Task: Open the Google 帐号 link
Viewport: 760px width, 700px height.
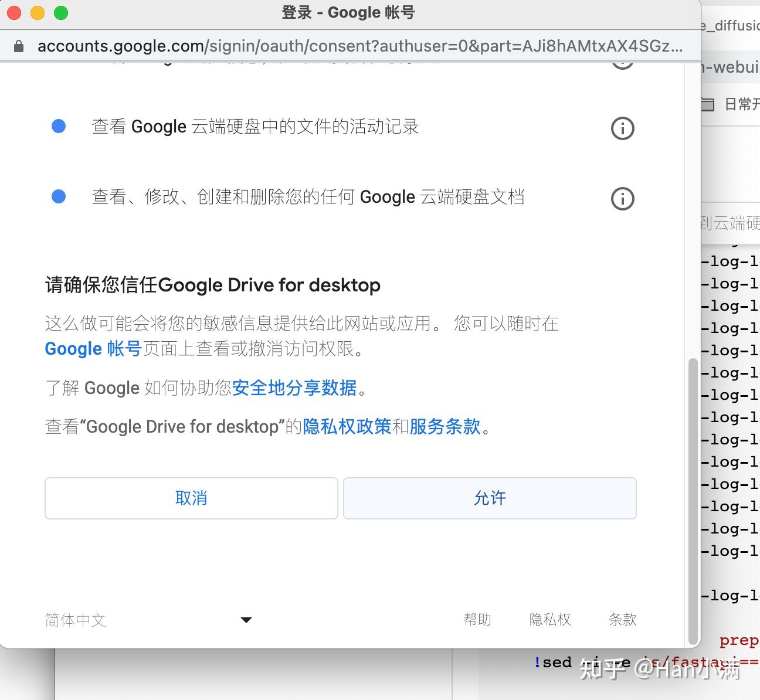Action: click(x=93, y=349)
